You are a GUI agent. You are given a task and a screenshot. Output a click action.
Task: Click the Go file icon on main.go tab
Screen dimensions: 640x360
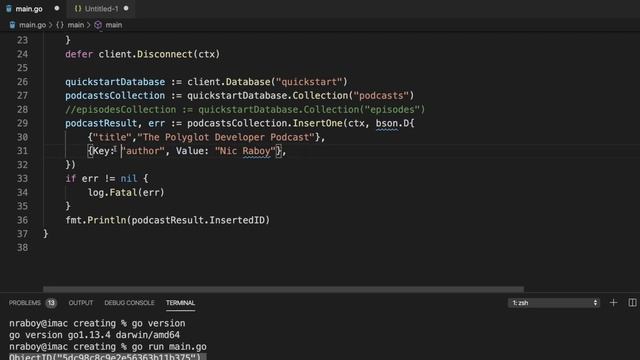(x=9, y=9)
